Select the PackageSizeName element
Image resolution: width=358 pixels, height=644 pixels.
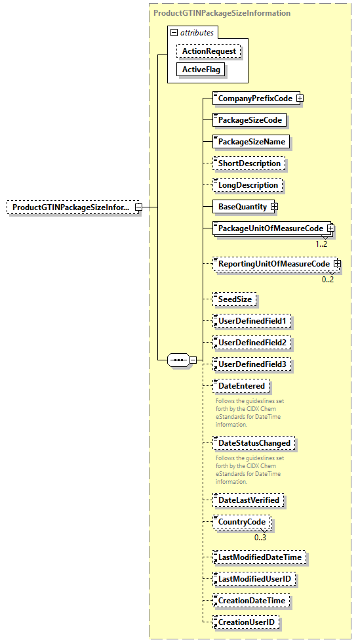(x=251, y=142)
